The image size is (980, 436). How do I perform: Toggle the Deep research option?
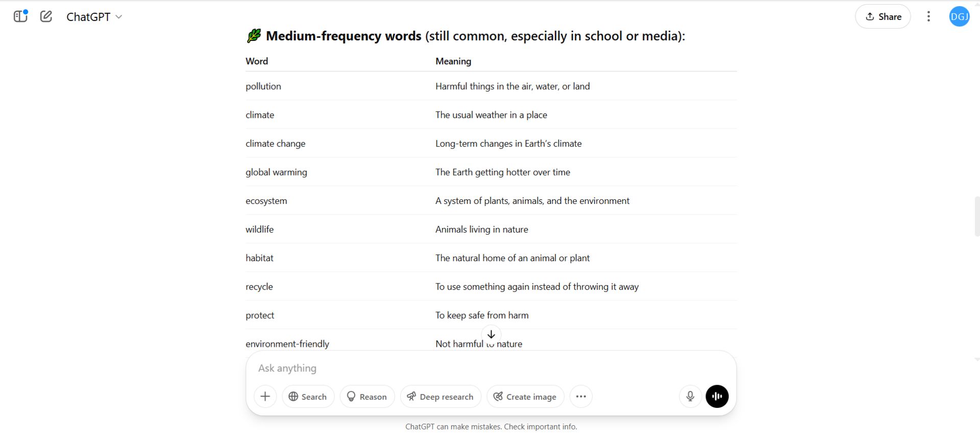tap(440, 396)
